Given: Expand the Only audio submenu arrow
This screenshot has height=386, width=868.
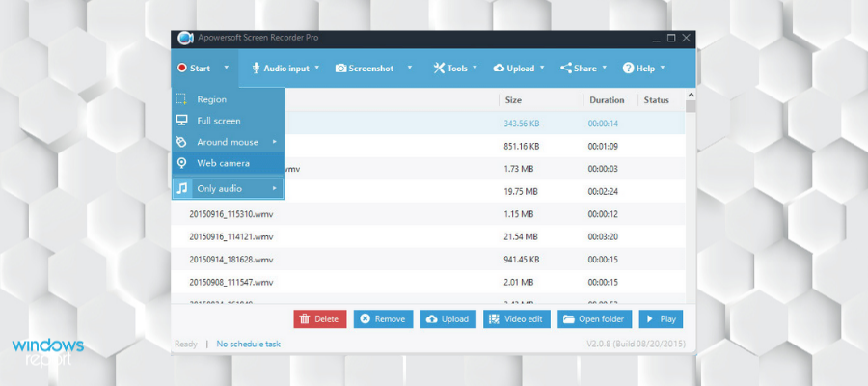Looking at the screenshot, I should click(x=275, y=189).
